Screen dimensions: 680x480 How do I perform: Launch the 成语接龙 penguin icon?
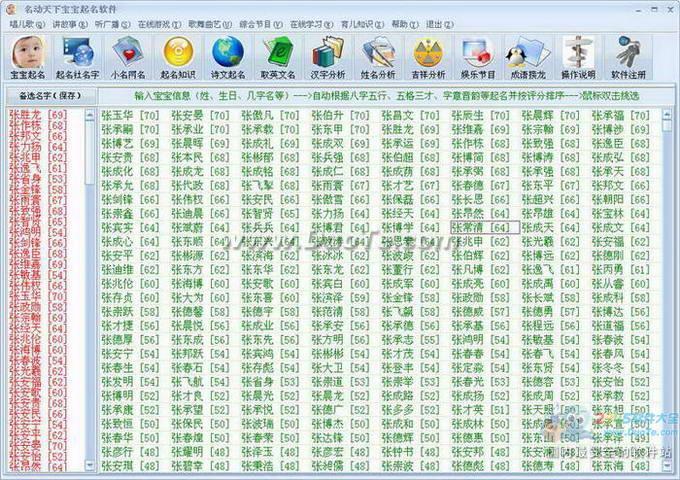[528, 58]
